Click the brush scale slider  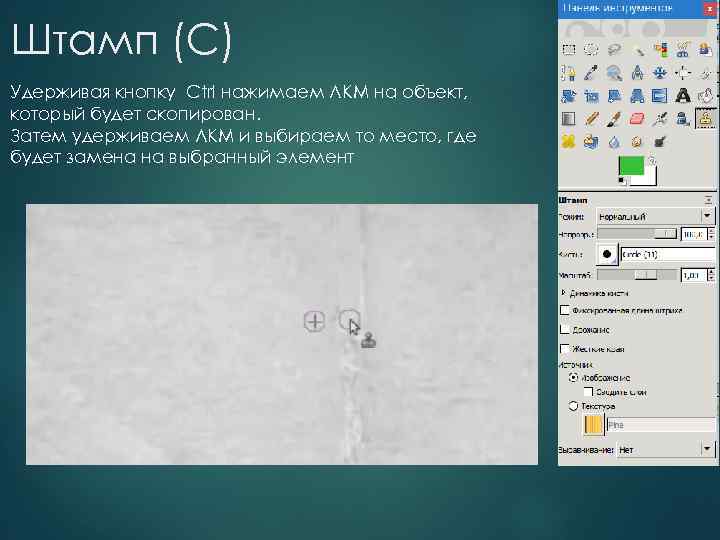point(637,275)
